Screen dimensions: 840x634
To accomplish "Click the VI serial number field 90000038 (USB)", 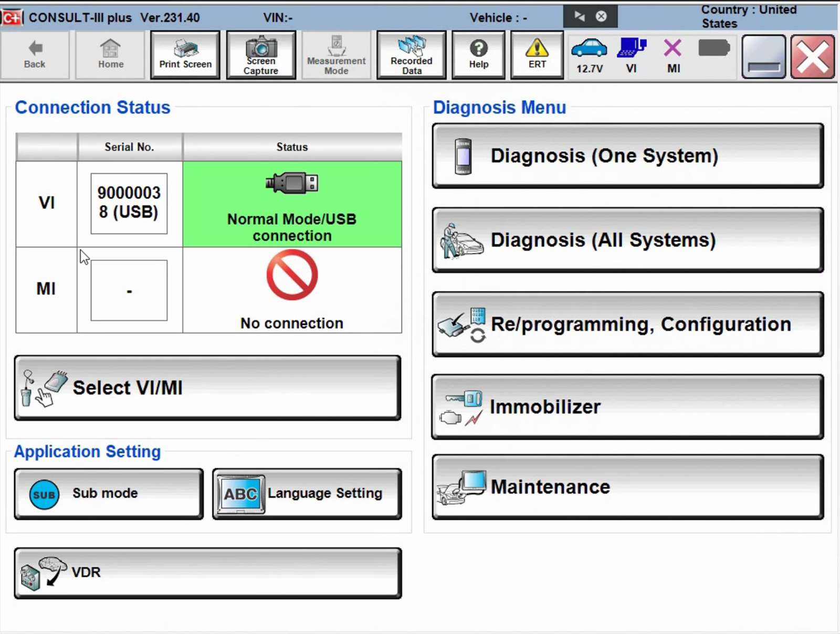I will point(129,204).
